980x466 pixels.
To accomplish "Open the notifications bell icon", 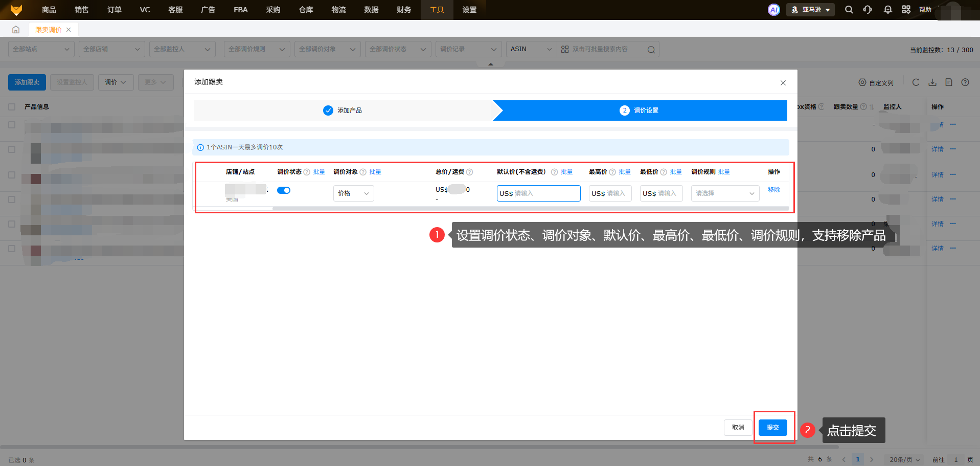I will [887, 10].
